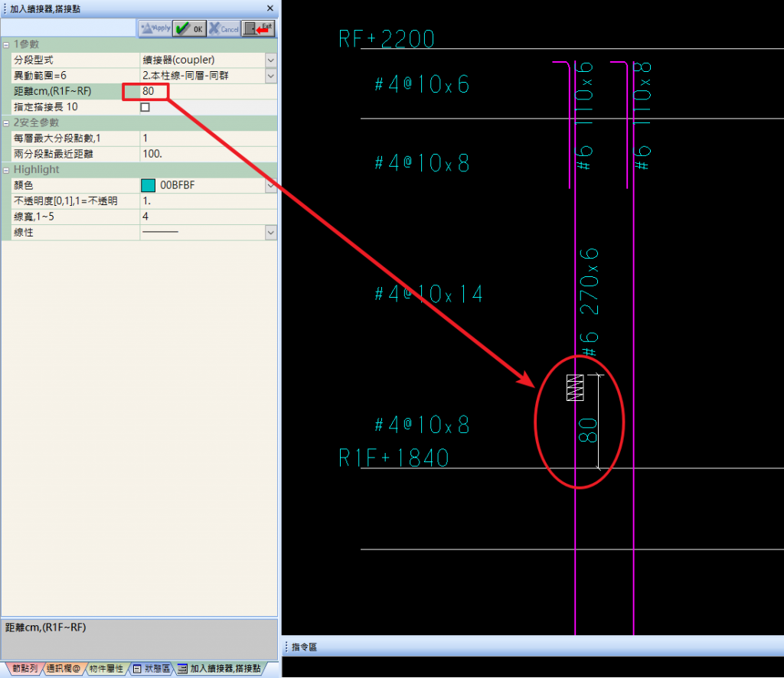Click the 距離cm value field showing 80
Viewport: 784px width, 678px height.
point(208,91)
